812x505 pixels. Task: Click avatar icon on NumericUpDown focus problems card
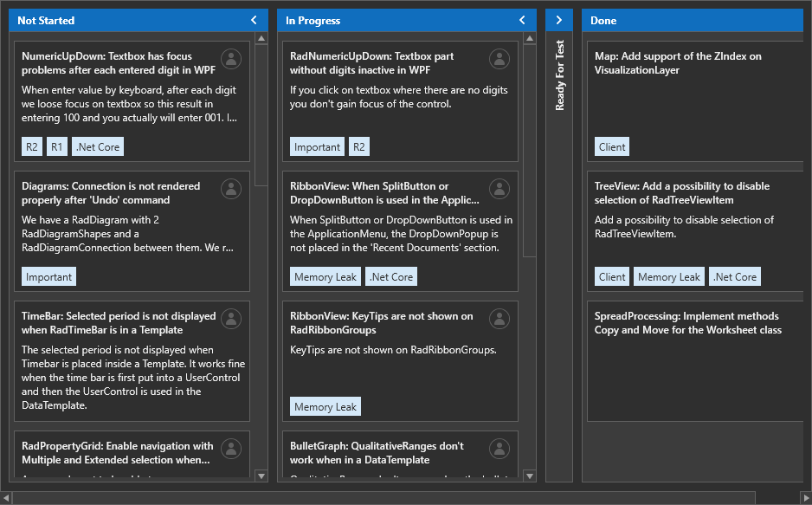[231, 59]
